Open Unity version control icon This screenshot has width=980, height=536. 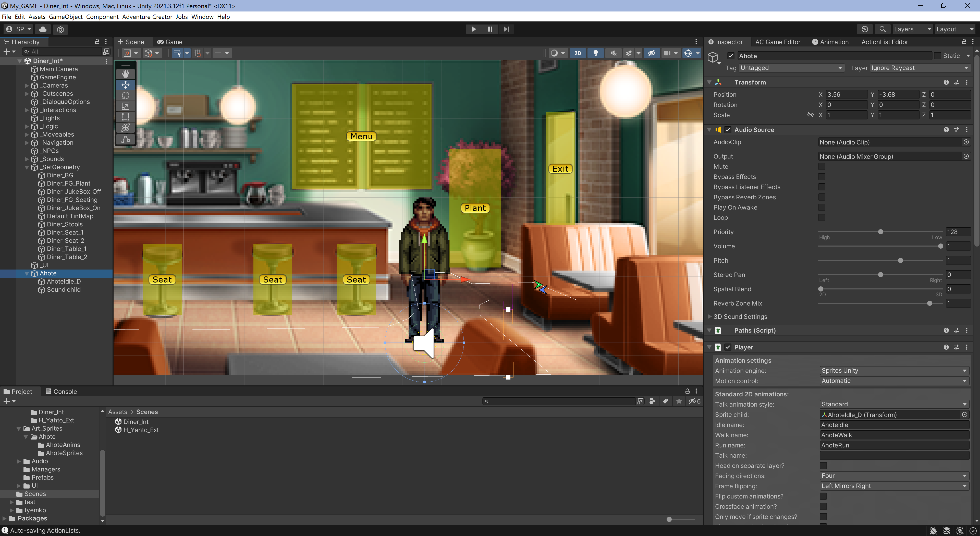click(x=60, y=29)
